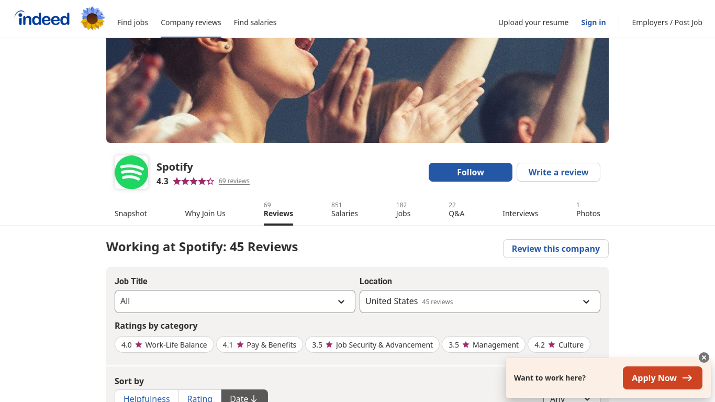Click the sunflower icon beside Indeed logo
This screenshot has height=402, width=715.
click(93, 19)
